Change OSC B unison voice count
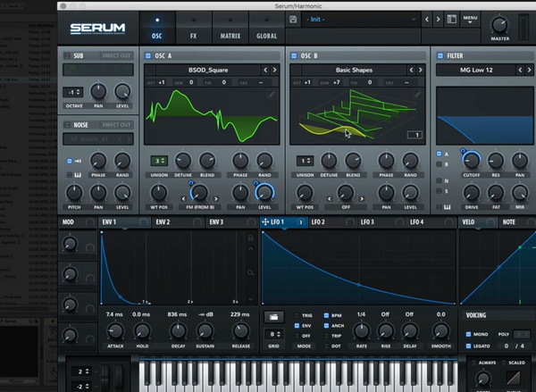536x392 pixels. [x=305, y=161]
